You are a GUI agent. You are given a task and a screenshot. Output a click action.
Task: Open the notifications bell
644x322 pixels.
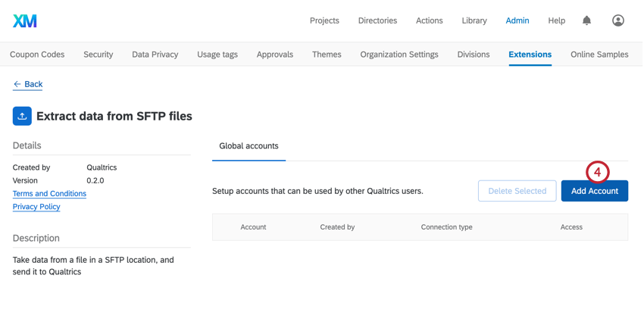pos(587,20)
